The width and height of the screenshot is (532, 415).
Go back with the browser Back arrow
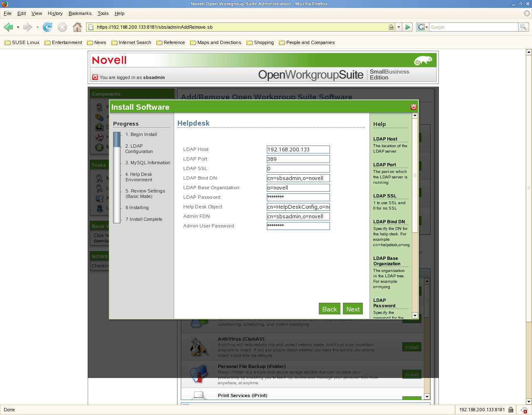(8, 27)
